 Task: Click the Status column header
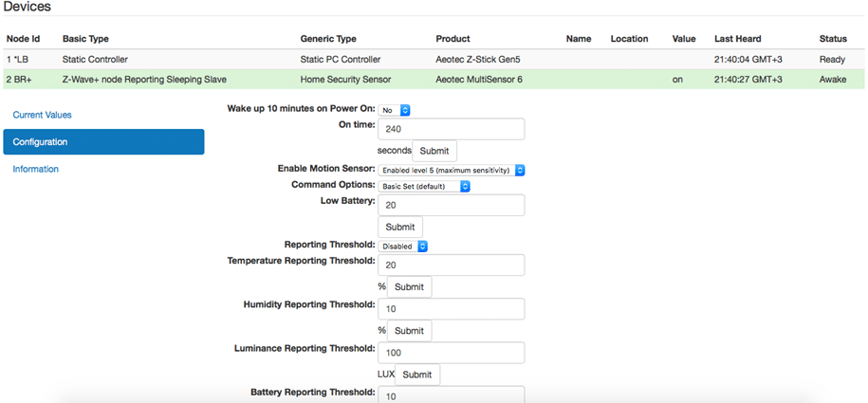coord(833,39)
